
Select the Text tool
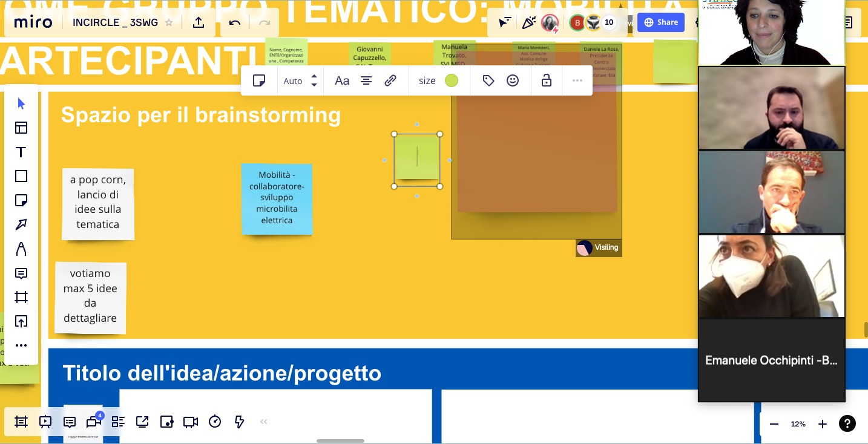(21, 152)
